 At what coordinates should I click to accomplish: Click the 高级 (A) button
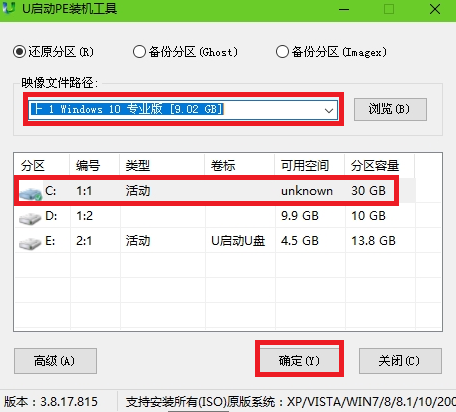[x=55, y=361]
